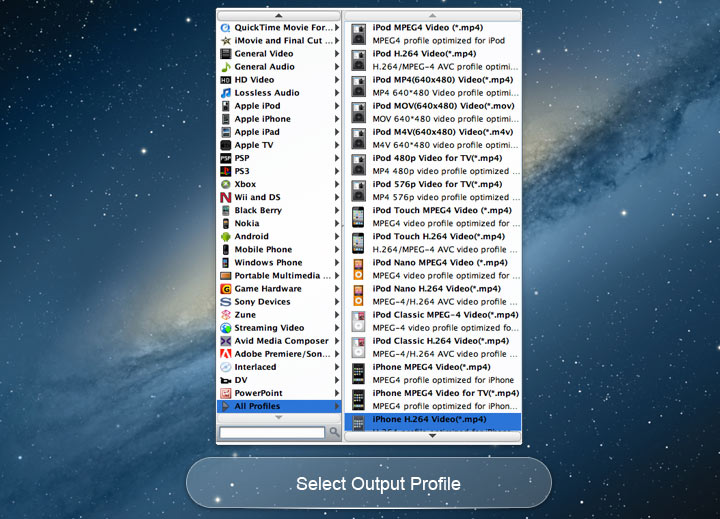This screenshot has width=720, height=519.
Task: Click the Adobe Premiere/Sony icon
Action: click(x=225, y=354)
